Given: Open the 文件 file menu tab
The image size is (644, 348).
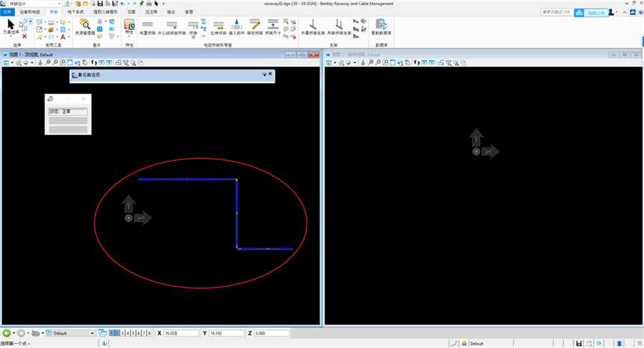Looking at the screenshot, I should [x=9, y=12].
